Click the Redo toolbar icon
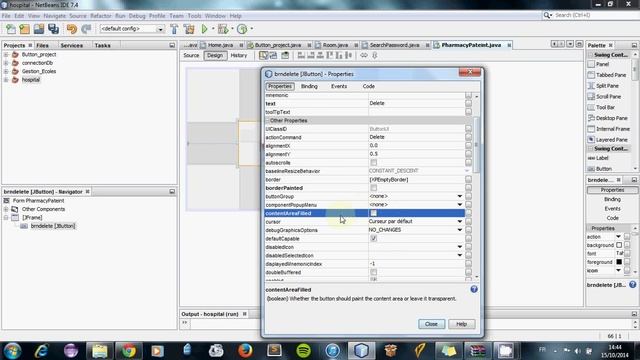 (x=86, y=29)
